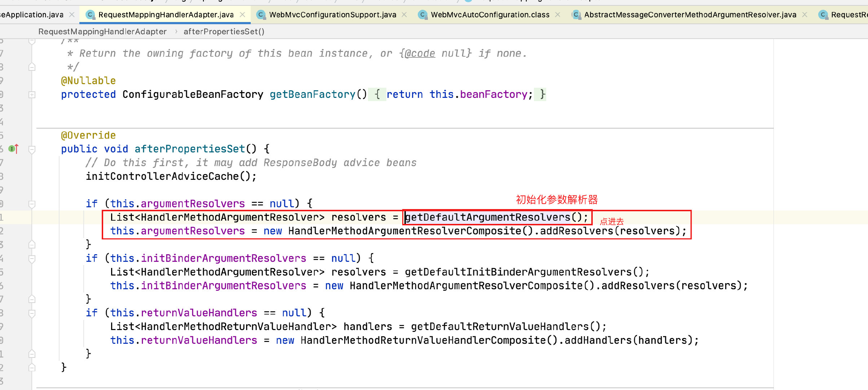Close the partially visible eApplication.java tab
The width and height of the screenshot is (868, 390).
pos(72,14)
